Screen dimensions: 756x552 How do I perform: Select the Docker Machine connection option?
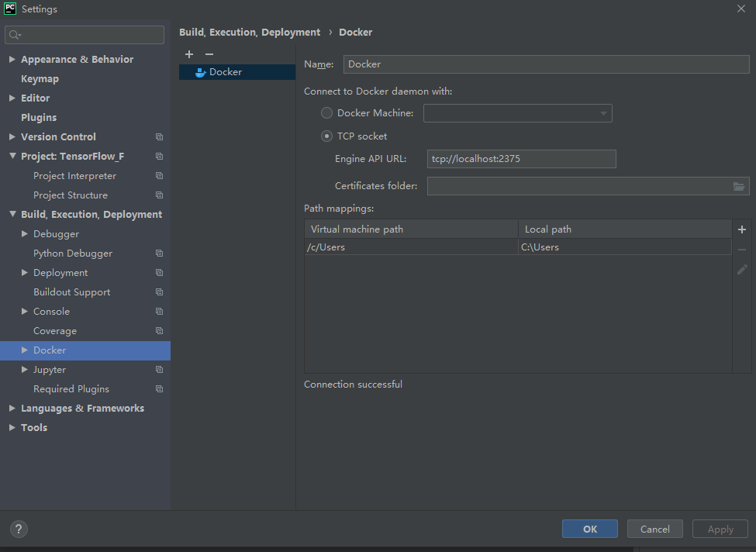[x=327, y=112]
